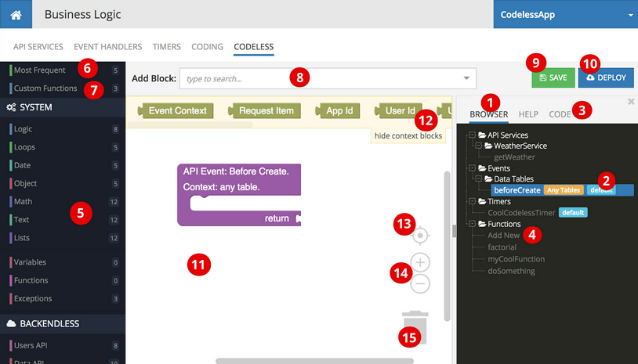
Task: Center the workspace with the target icon
Action: click(x=420, y=235)
